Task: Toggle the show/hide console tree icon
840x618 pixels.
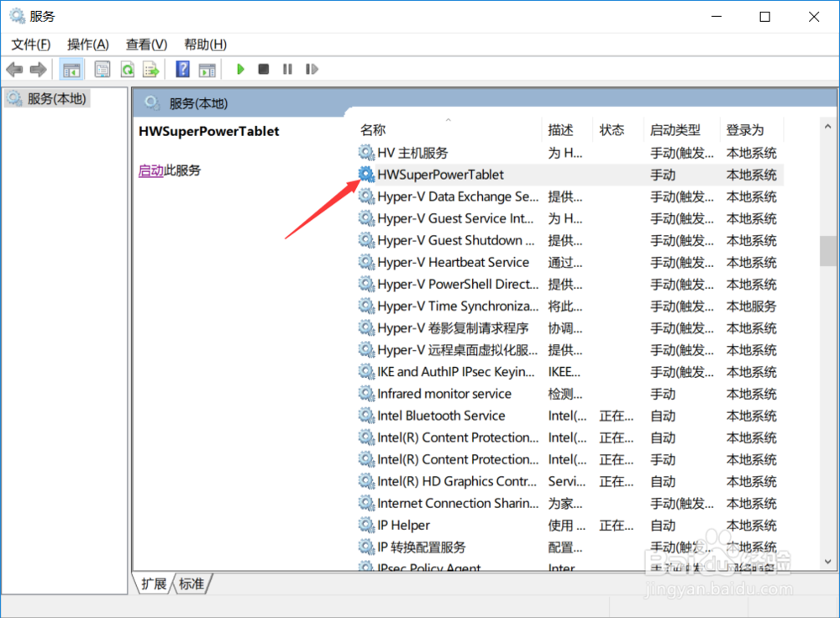Action: point(71,69)
